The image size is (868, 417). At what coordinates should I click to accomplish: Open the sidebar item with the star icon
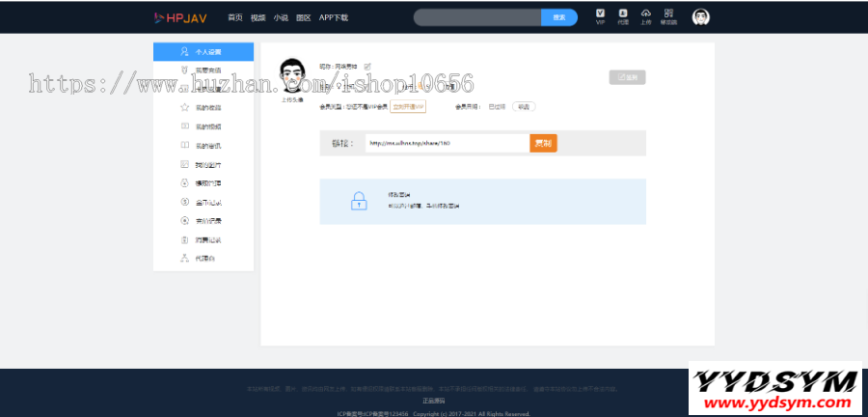coord(203,107)
